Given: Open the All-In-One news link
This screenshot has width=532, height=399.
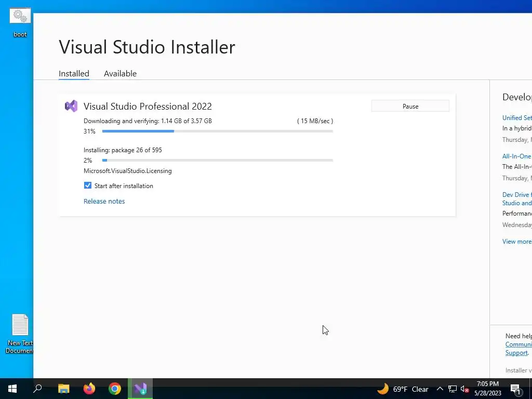Looking at the screenshot, I should (x=517, y=156).
